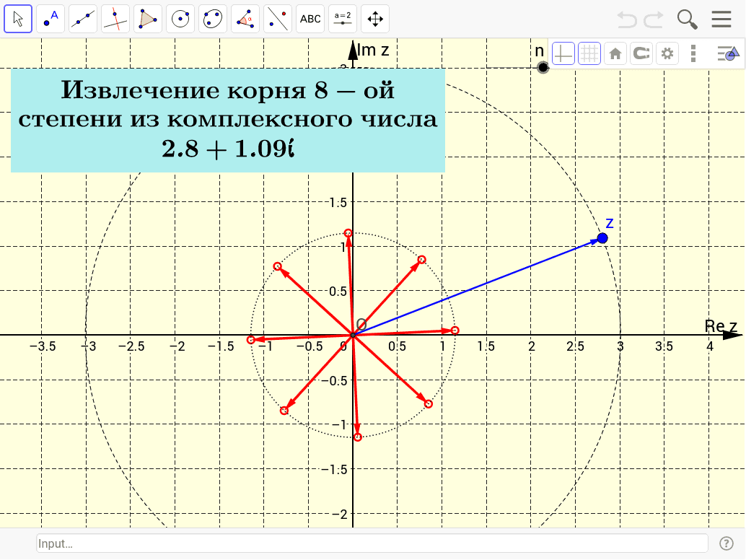Select the Move arrow tool
Image resolution: width=746 pixels, height=560 pixels.
18,19
